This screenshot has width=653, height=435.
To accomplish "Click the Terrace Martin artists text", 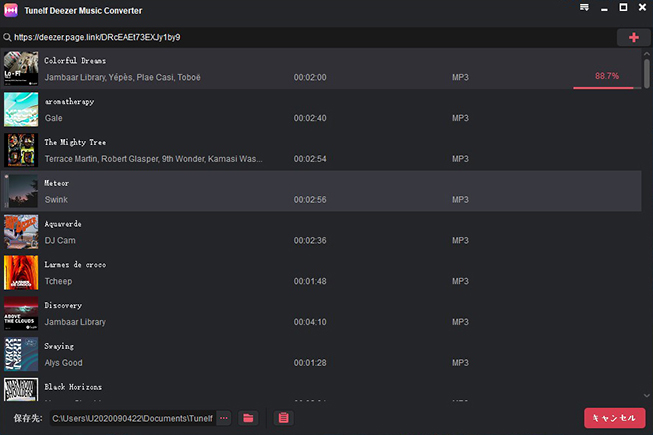I will pos(153,159).
